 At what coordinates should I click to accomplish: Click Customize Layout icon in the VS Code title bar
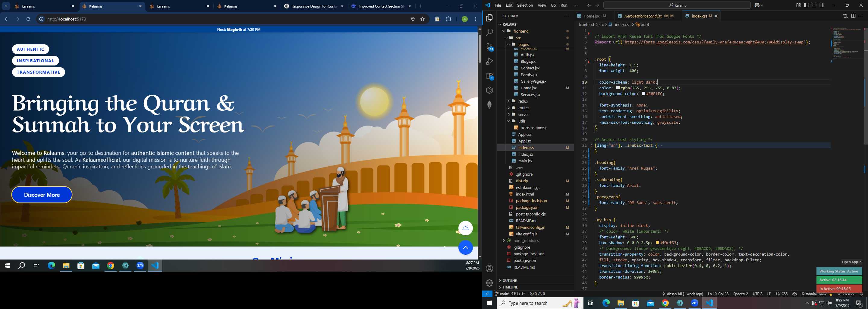tap(798, 5)
